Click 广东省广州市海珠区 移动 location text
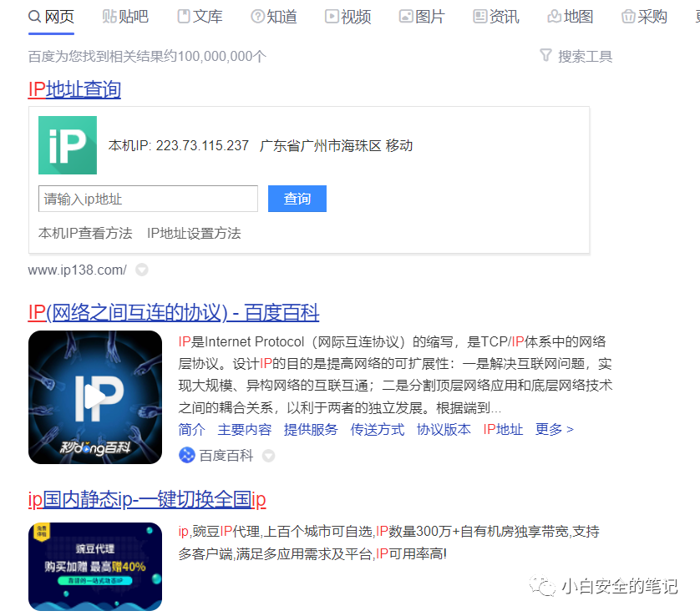Image resolution: width=700 pixels, height=616 pixels. coord(336,145)
